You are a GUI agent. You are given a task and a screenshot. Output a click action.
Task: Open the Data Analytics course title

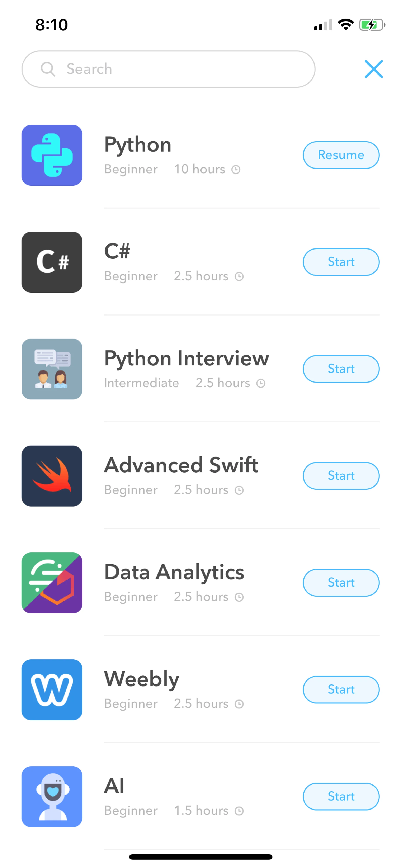click(x=174, y=572)
